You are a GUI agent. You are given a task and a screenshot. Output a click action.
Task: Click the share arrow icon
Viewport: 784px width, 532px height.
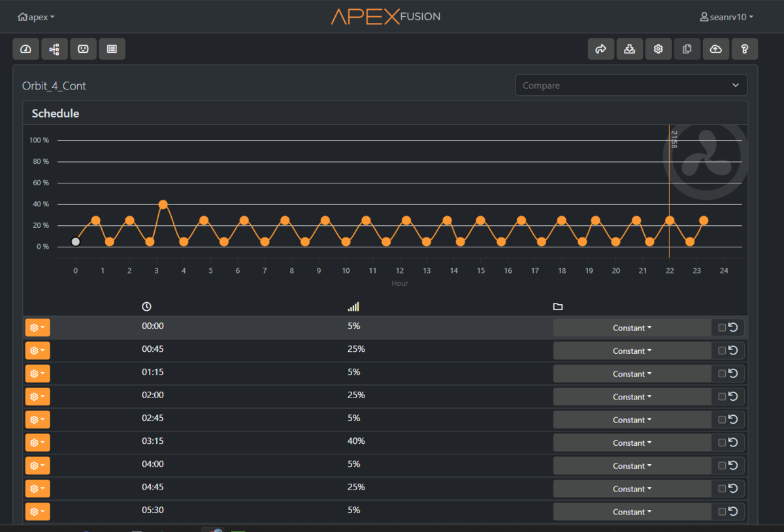[601, 49]
